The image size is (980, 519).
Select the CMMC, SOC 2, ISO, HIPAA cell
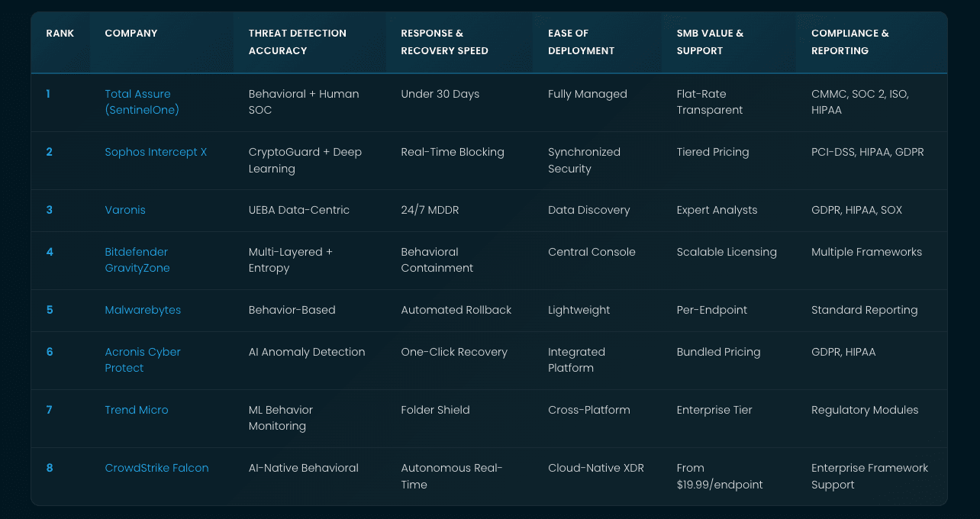870,102
